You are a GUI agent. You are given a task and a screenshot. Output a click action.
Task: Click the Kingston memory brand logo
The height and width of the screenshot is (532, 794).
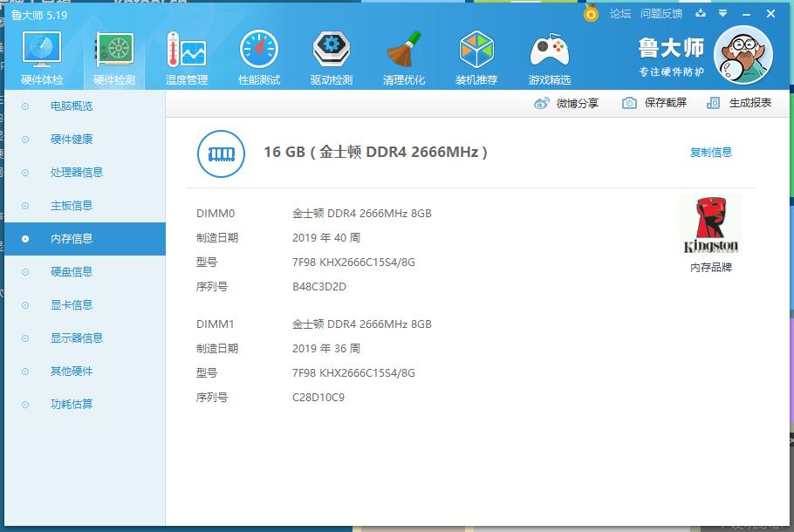(711, 226)
